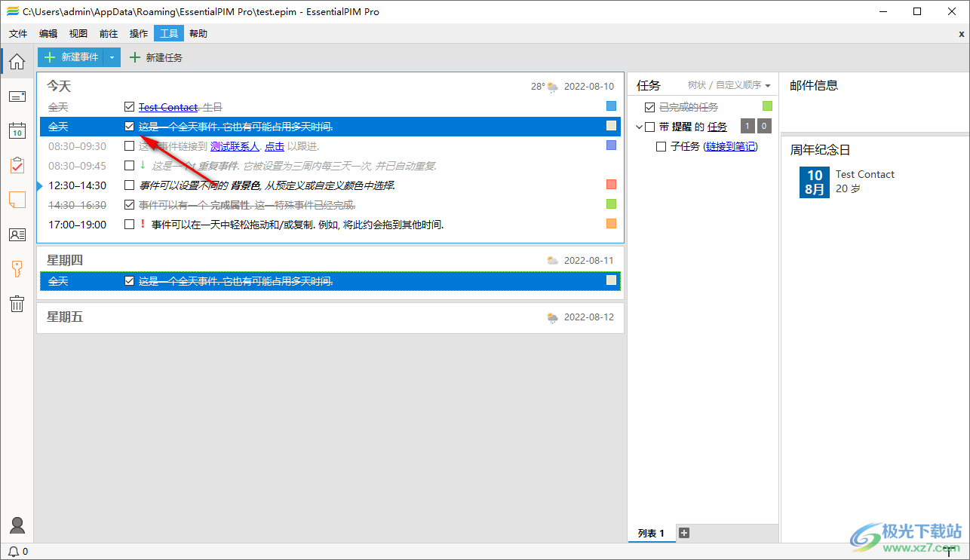Click the weather icon for 2022-08-12

[554, 317]
